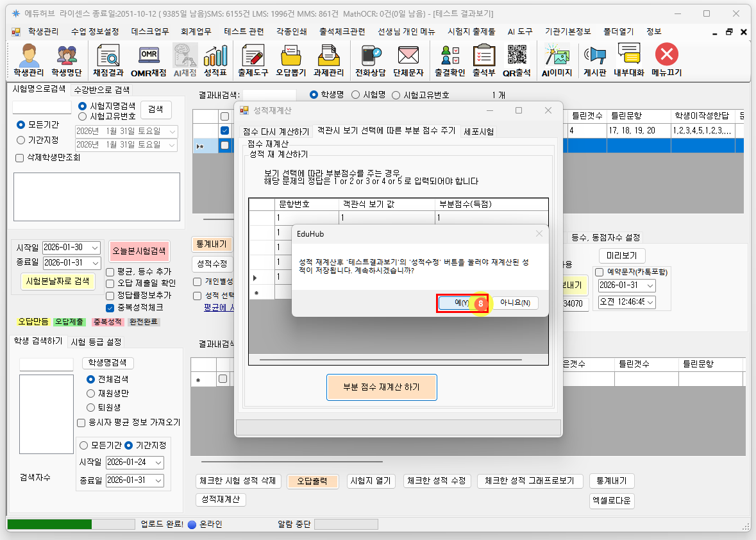Click the 아니요(N) button
Image resolution: width=756 pixels, height=540 pixels.
(515, 303)
